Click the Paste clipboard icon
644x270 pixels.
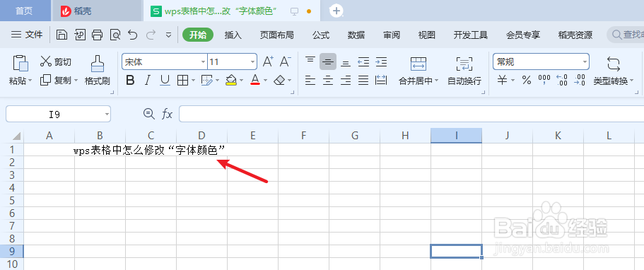21,63
